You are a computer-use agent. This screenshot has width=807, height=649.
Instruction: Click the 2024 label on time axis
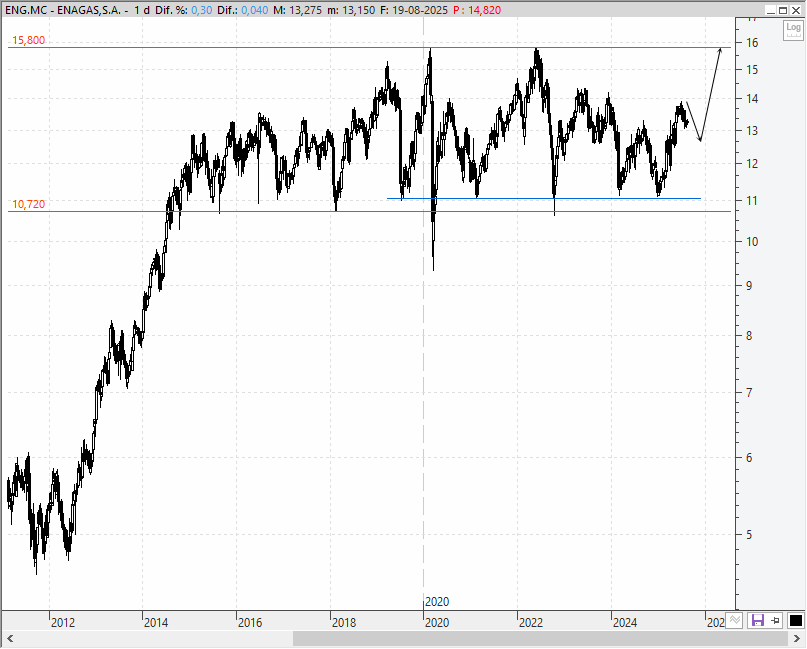[x=625, y=623]
